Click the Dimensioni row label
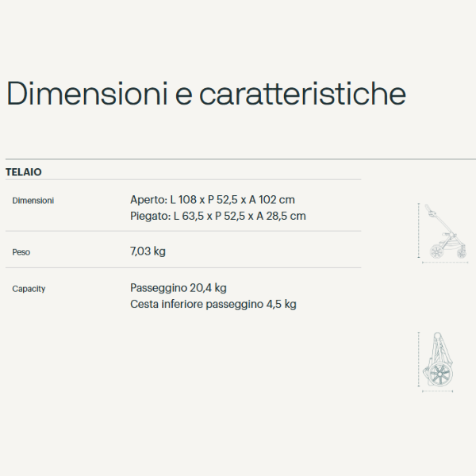The width and height of the screenshot is (476, 476). [x=33, y=201]
